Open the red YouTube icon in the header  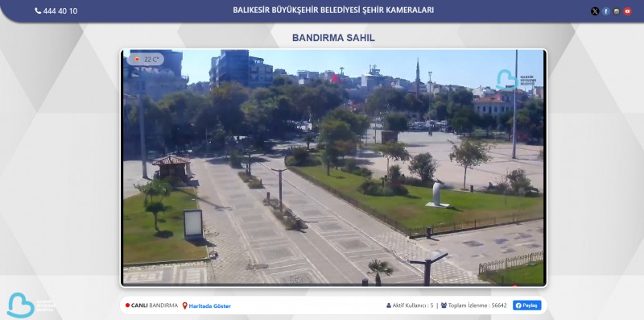[x=627, y=11]
